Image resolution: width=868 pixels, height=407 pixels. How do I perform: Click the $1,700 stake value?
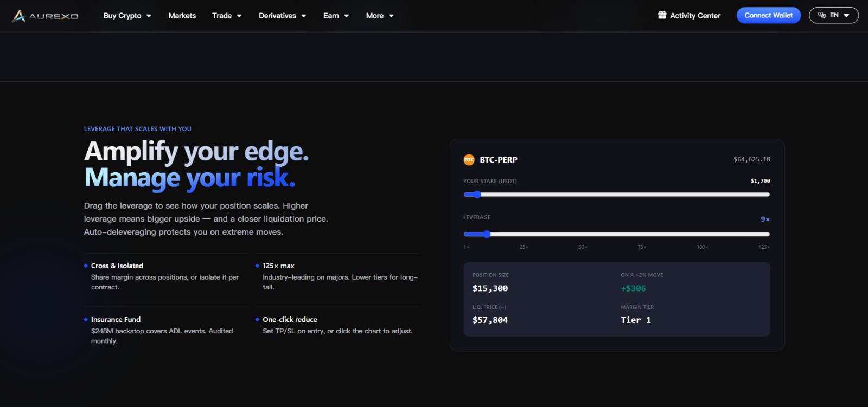coord(761,181)
